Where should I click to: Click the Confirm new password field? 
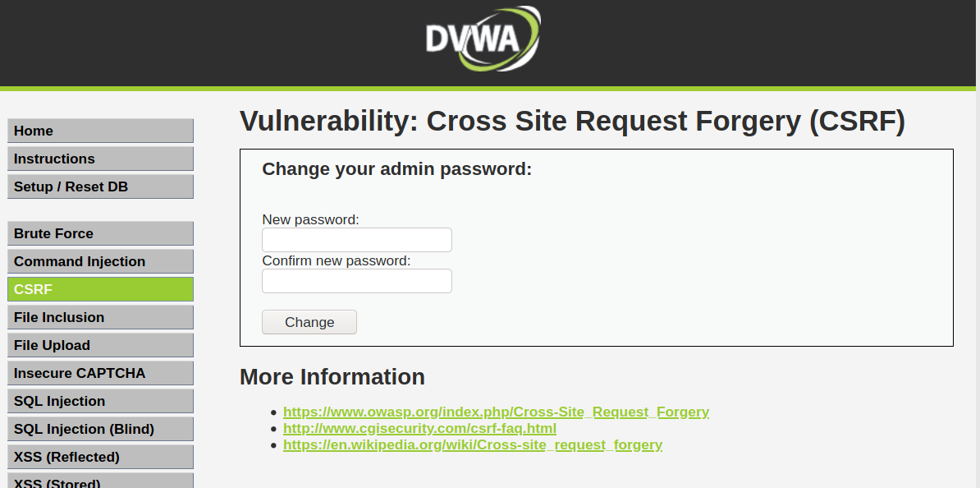[356, 281]
